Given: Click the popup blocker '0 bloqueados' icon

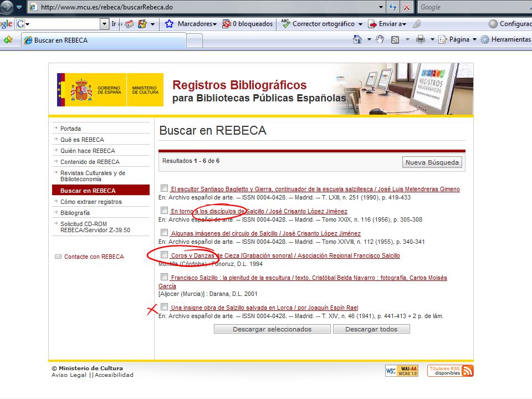Looking at the screenshot, I should (226, 24).
